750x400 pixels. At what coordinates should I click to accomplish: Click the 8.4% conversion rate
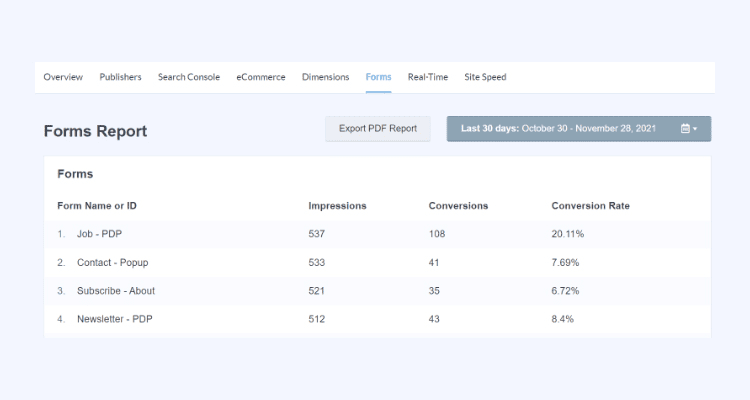pos(562,319)
